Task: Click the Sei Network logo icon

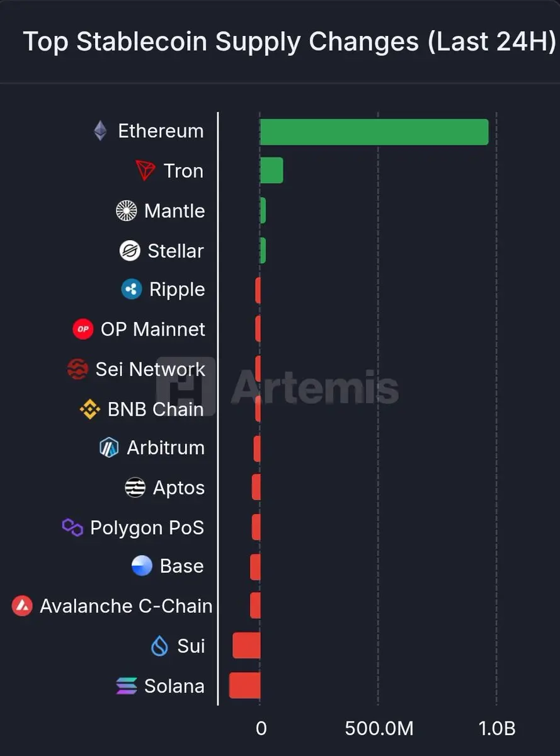Action: click(77, 369)
